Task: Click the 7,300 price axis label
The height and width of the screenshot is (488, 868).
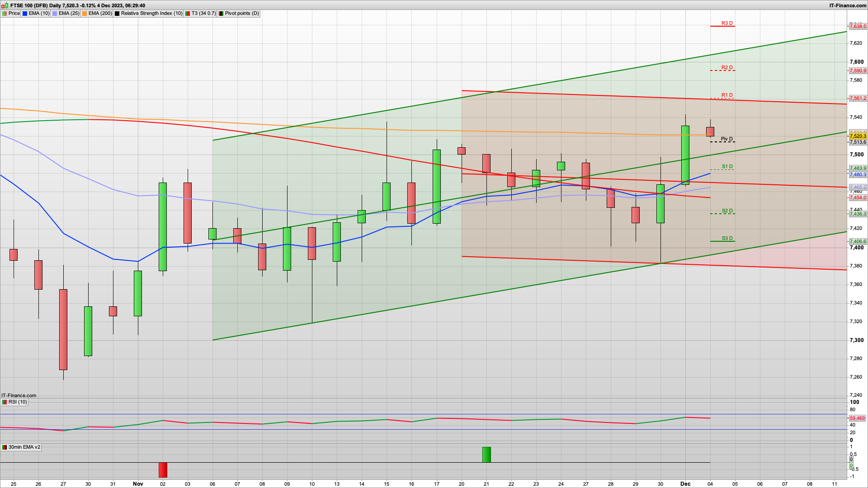Action: coord(857,340)
